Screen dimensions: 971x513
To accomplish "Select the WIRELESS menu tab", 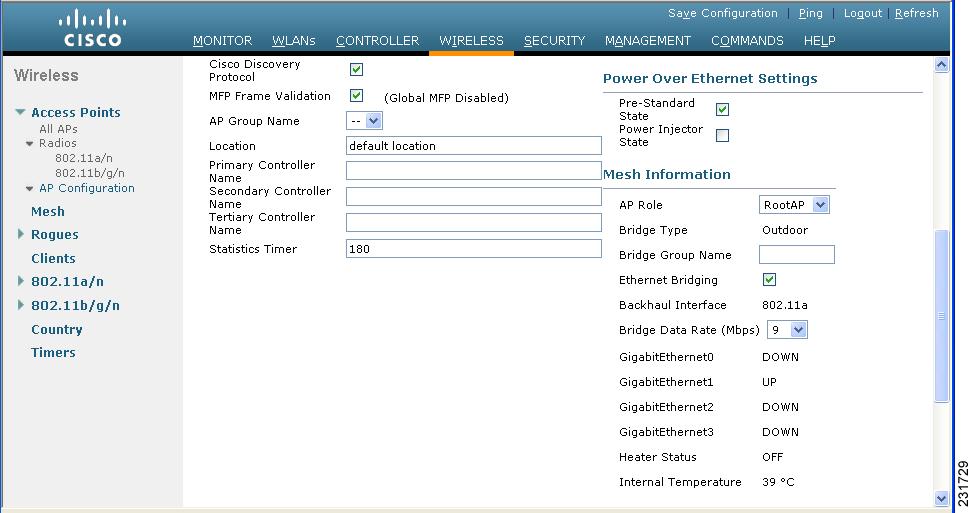I will (471, 41).
